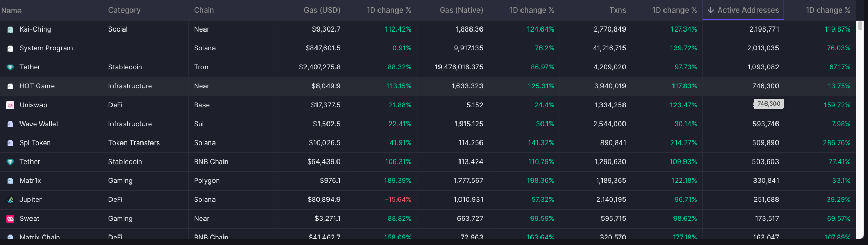Viewport: 868px width, 245px height.
Task: Open the System Program name link
Action: 46,48
